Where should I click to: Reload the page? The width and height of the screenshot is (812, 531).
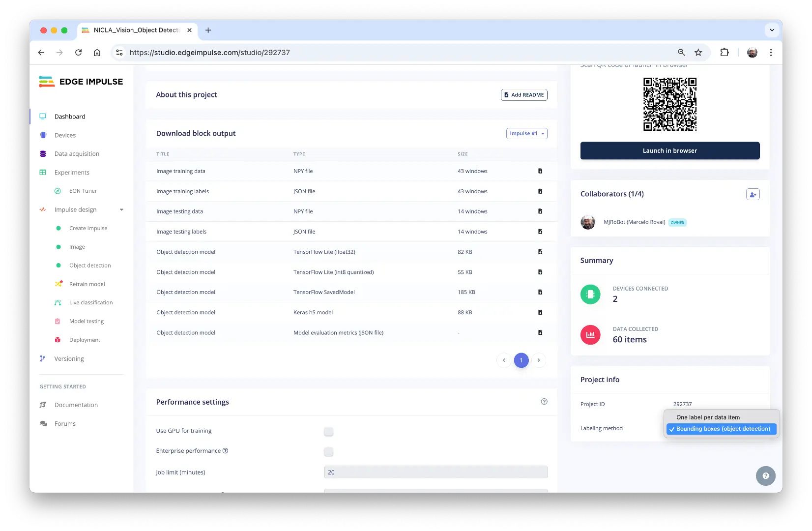(x=78, y=53)
